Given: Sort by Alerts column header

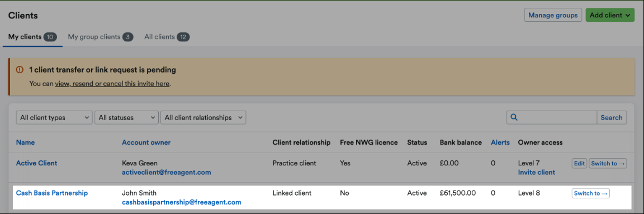Looking at the screenshot, I should point(500,142).
